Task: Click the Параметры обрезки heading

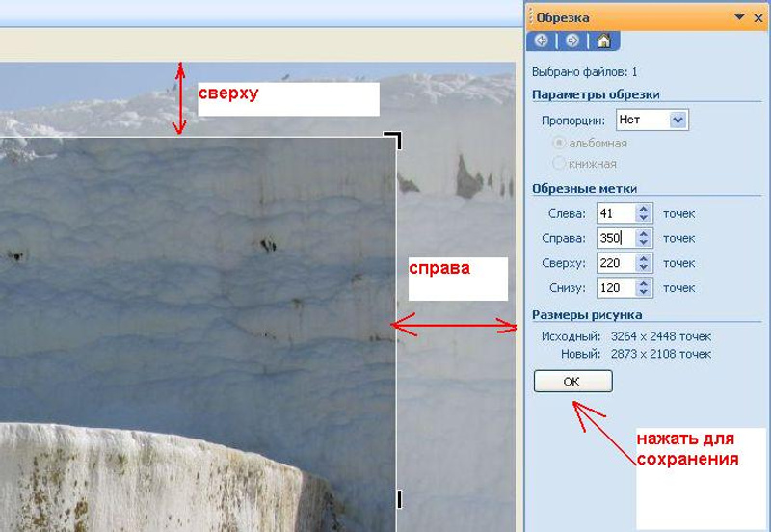Action: pyautogui.click(x=596, y=94)
